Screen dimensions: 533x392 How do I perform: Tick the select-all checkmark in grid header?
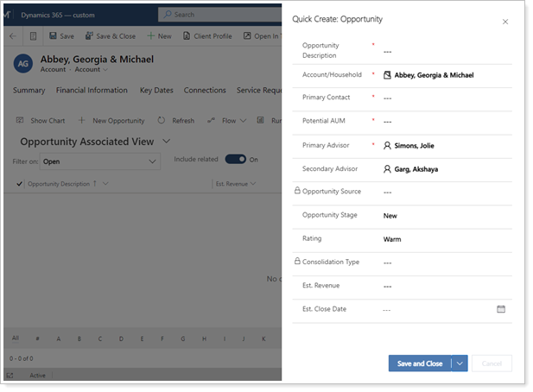20,184
